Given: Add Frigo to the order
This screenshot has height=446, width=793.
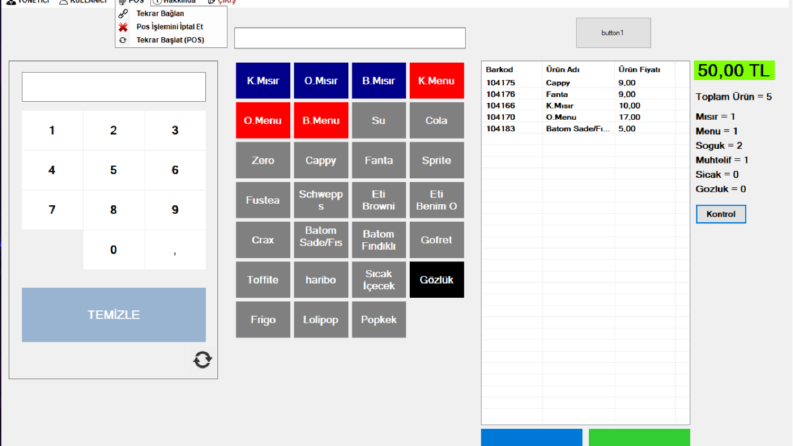Looking at the screenshot, I should pyautogui.click(x=263, y=320).
